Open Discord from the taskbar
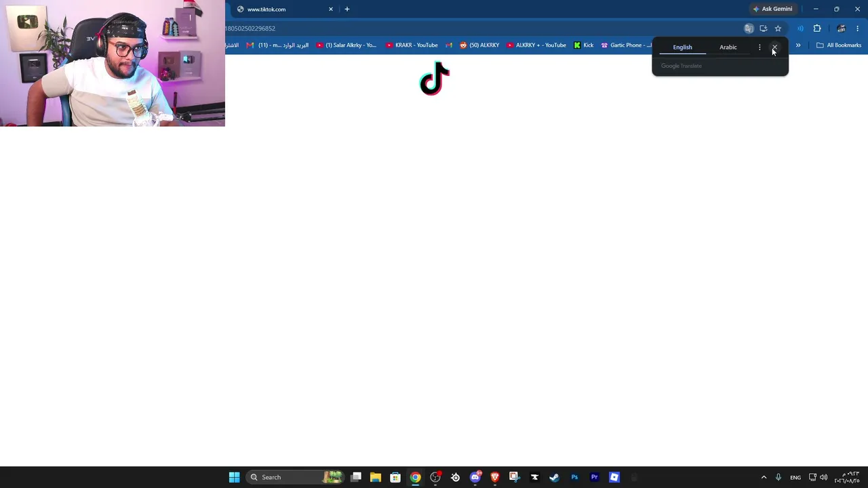868x488 pixels. [x=475, y=477]
